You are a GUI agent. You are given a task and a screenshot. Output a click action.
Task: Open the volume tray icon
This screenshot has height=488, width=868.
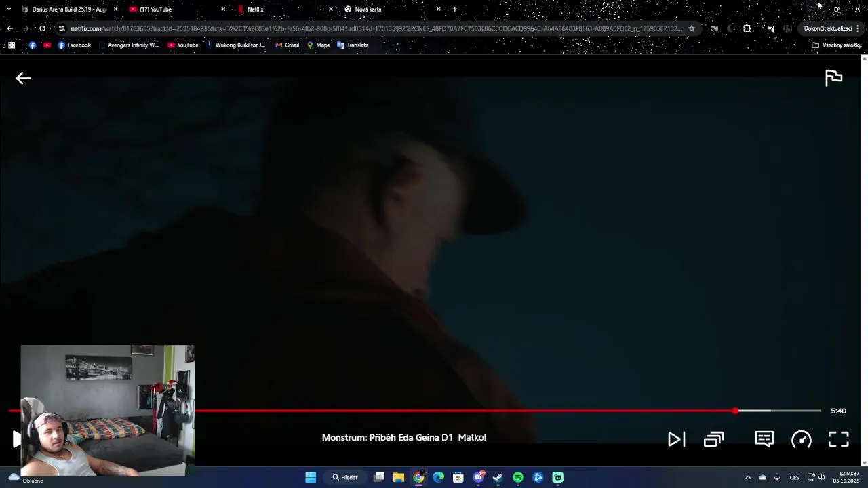pos(822,477)
